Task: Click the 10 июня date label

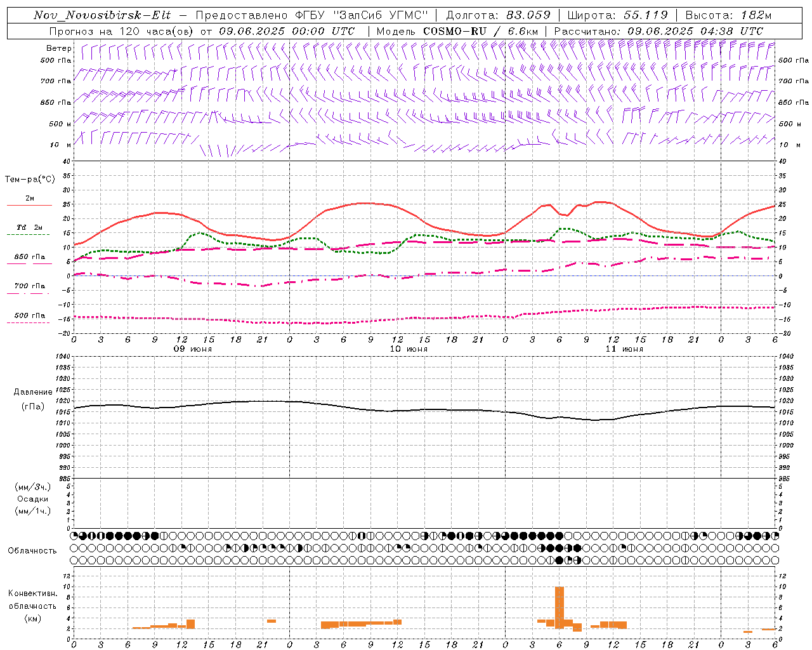Action: 409,349
